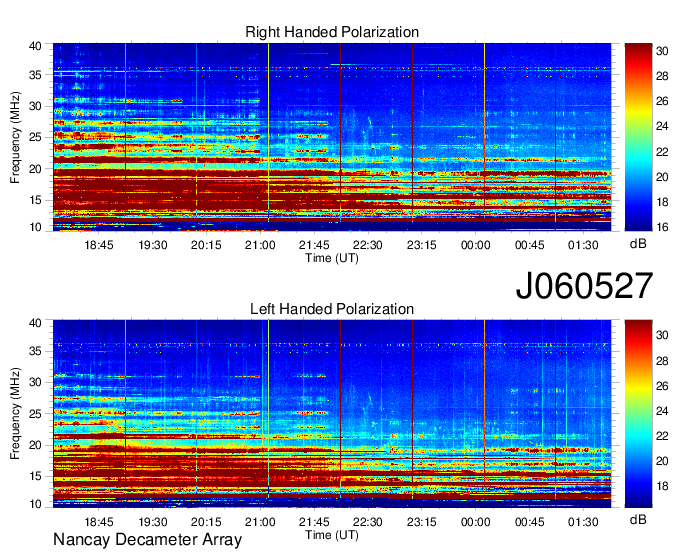Click Frequency (MHz) axis label of Left Handed plot
Screen dimensions: 680x552
point(15,414)
